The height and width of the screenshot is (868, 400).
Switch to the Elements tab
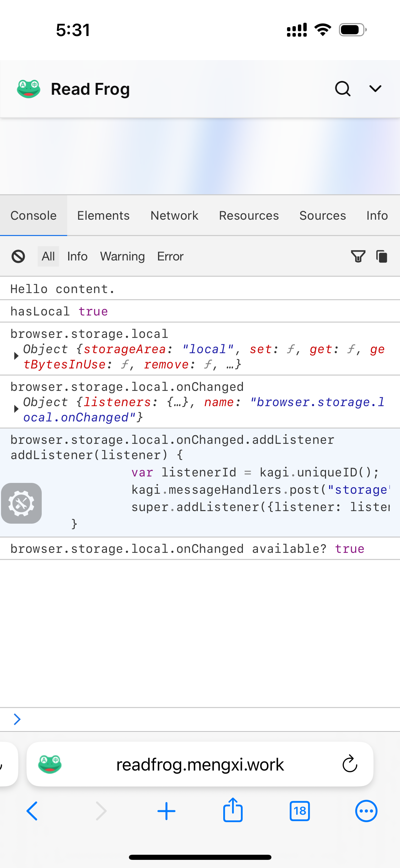pyautogui.click(x=103, y=216)
